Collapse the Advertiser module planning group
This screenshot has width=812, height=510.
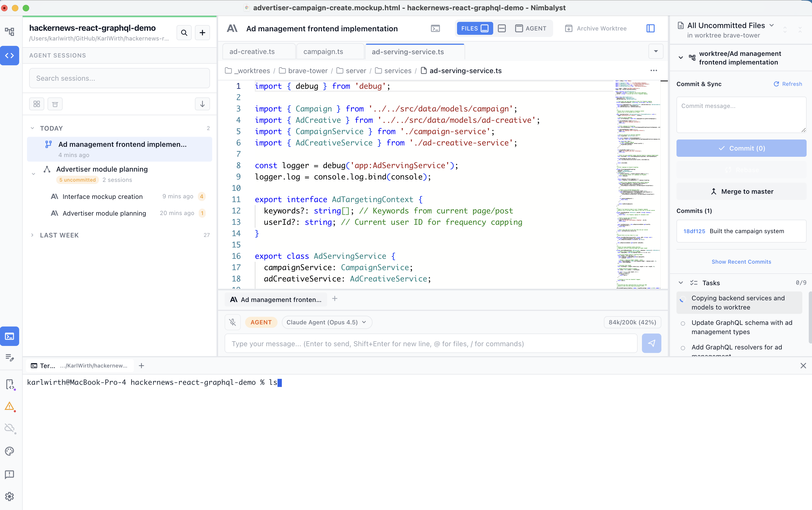(x=33, y=174)
